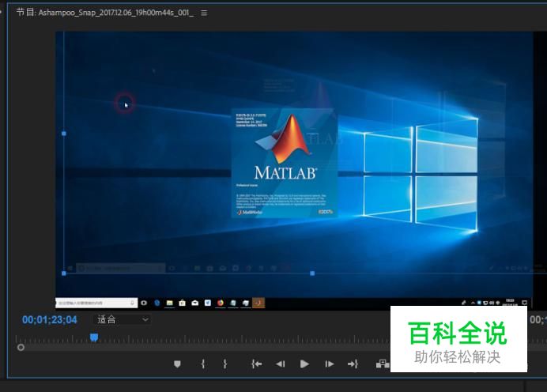Screen dimensions: 547x392
Task: Step forward one frame
Action: click(x=330, y=364)
